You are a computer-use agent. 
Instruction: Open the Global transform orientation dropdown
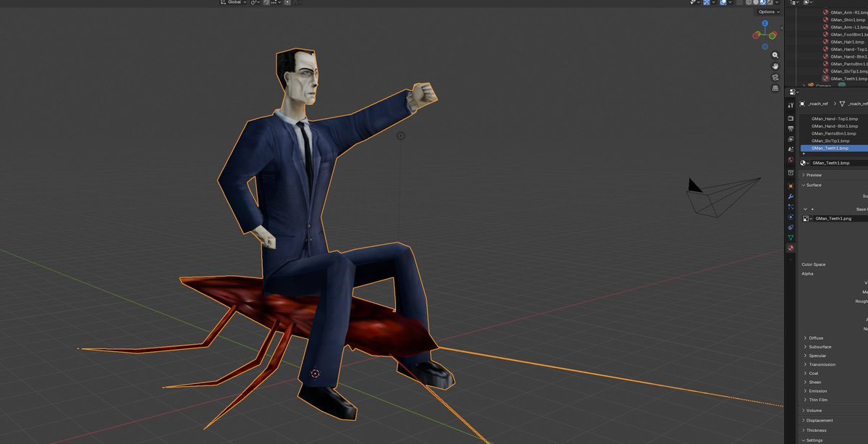pyautogui.click(x=234, y=2)
